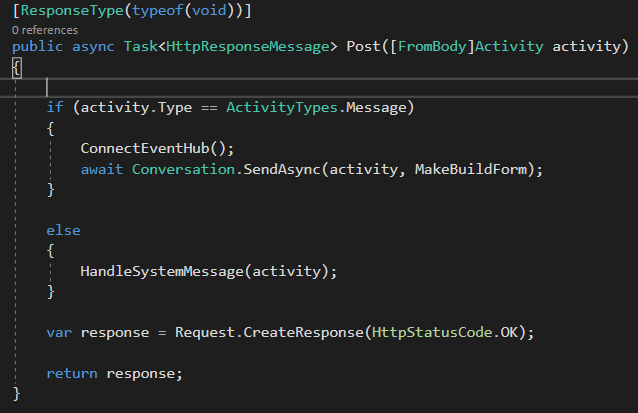
Task: Click the 'await' keyword
Action: point(102,169)
